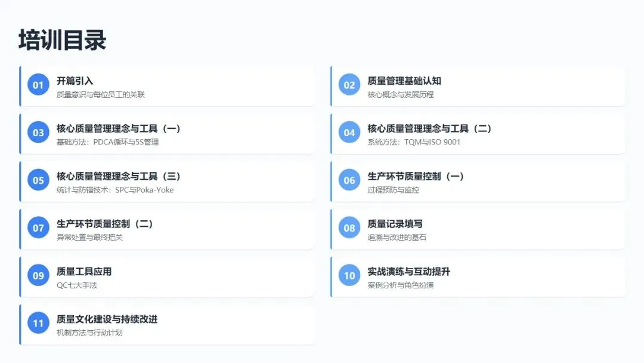Screen dimensions: 644x363
Task: Click the QC七大手法 subtitle
Action: [77, 285]
